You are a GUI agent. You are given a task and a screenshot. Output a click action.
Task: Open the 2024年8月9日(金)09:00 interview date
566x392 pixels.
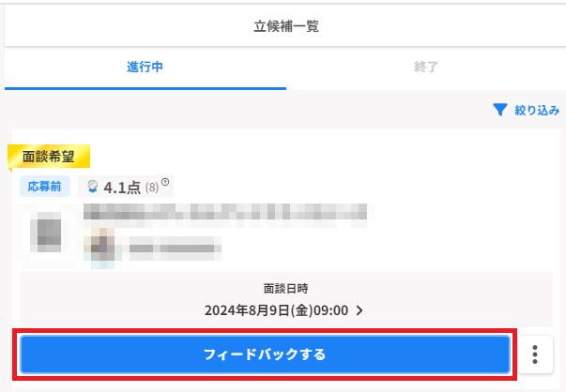point(277,310)
